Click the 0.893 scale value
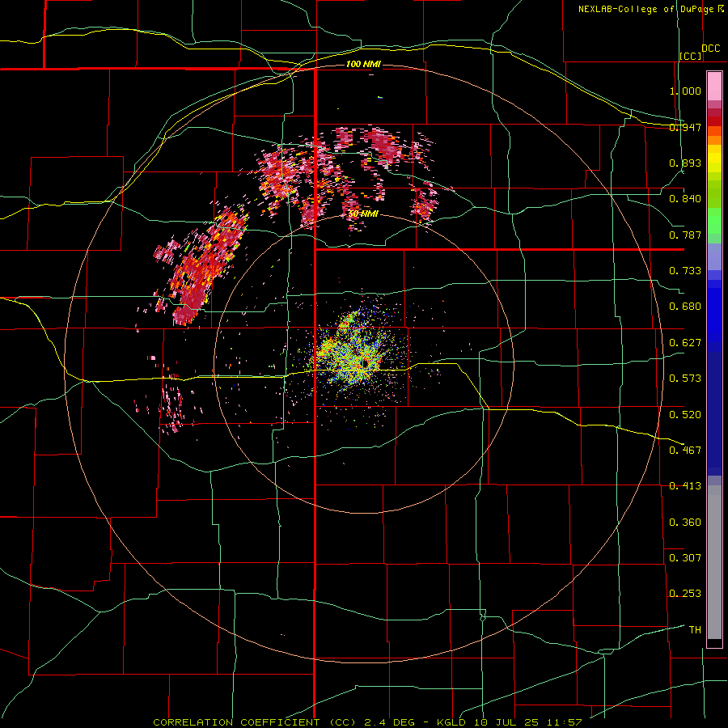The width and height of the screenshot is (728, 728). point(685,163)
